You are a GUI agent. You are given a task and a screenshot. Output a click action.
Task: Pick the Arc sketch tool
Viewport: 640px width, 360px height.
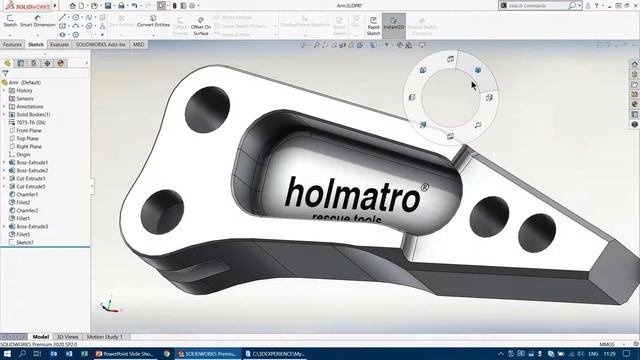coord(76,26)
